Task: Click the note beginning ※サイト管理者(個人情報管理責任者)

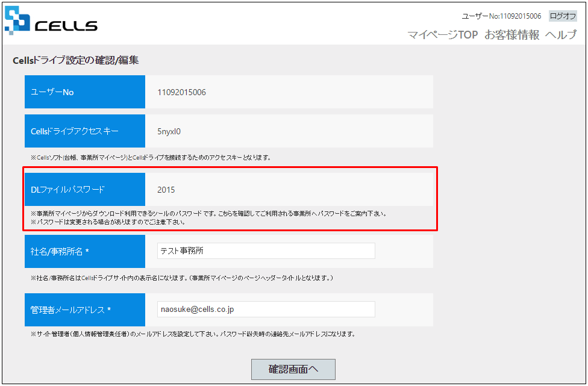Action: [193, 334]
